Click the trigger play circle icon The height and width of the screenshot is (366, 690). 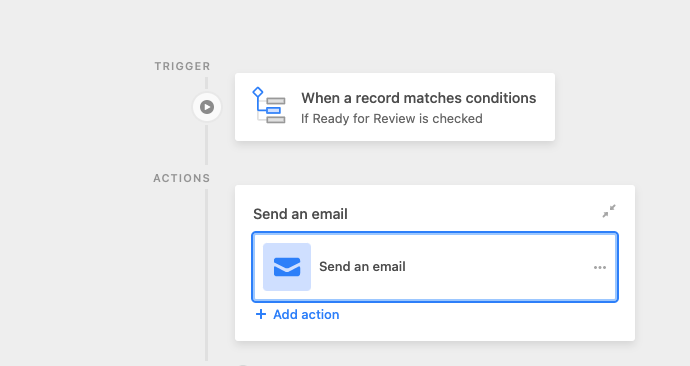click(207, 107)
